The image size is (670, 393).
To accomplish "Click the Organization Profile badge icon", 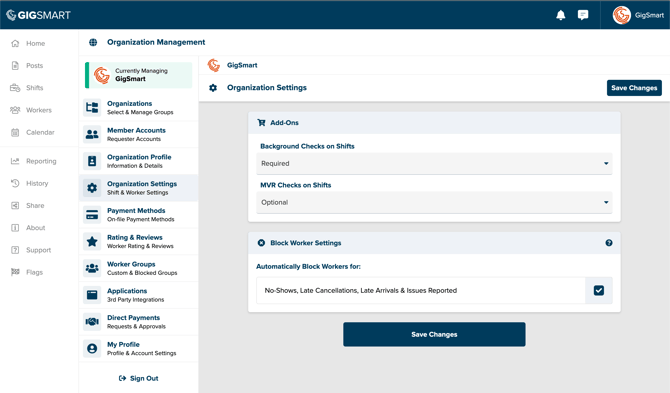I will click(92, 161).
